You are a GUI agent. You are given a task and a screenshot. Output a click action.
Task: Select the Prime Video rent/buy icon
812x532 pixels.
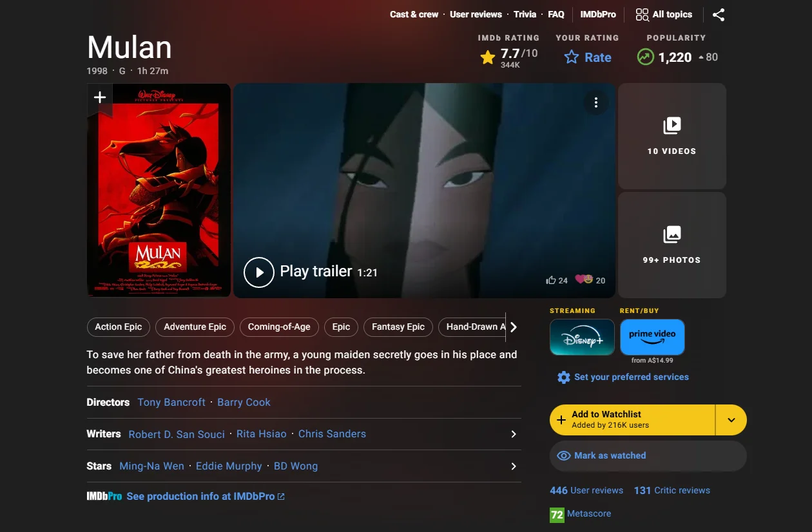(652, 335)
